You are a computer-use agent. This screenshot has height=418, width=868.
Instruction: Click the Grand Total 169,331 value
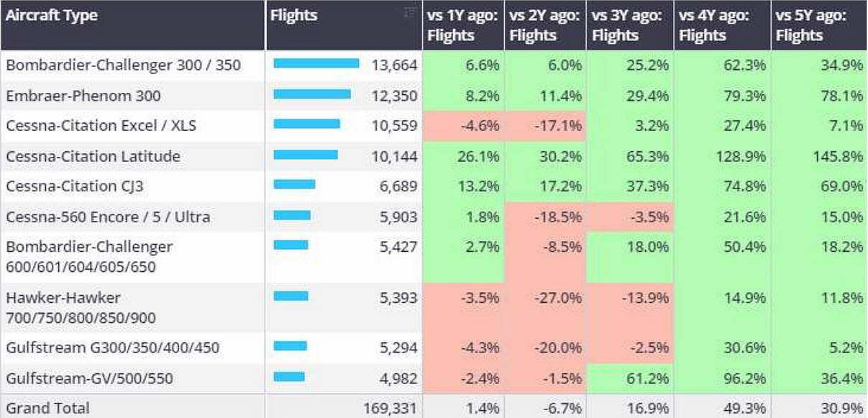point(391,409)
